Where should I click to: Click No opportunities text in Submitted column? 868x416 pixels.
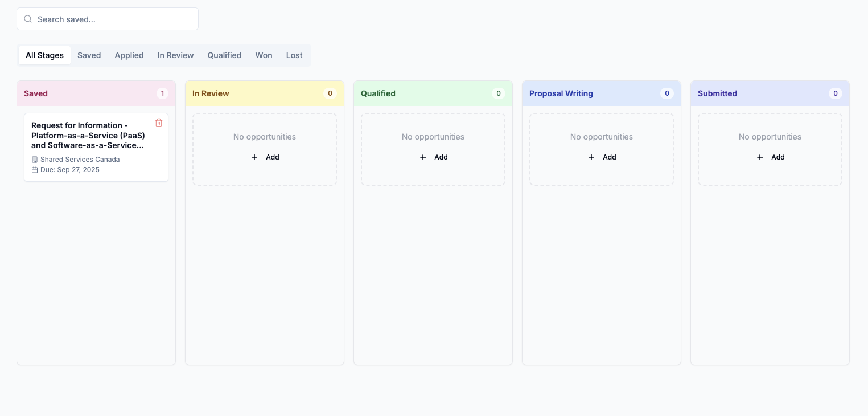point(770,137)
